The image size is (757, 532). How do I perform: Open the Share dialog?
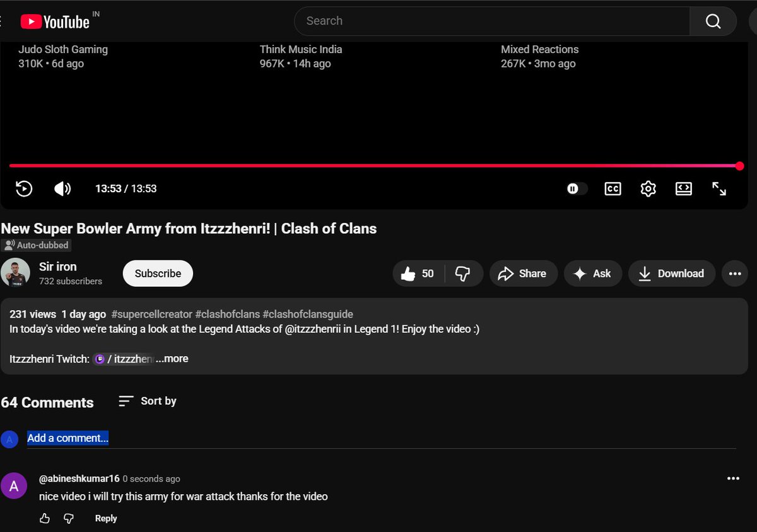coord(523,274)
